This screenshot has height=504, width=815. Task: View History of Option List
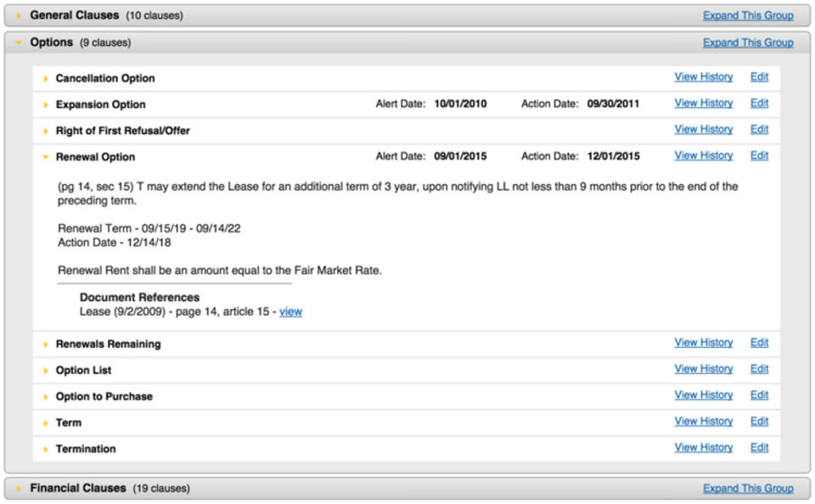tap(704, 369)
